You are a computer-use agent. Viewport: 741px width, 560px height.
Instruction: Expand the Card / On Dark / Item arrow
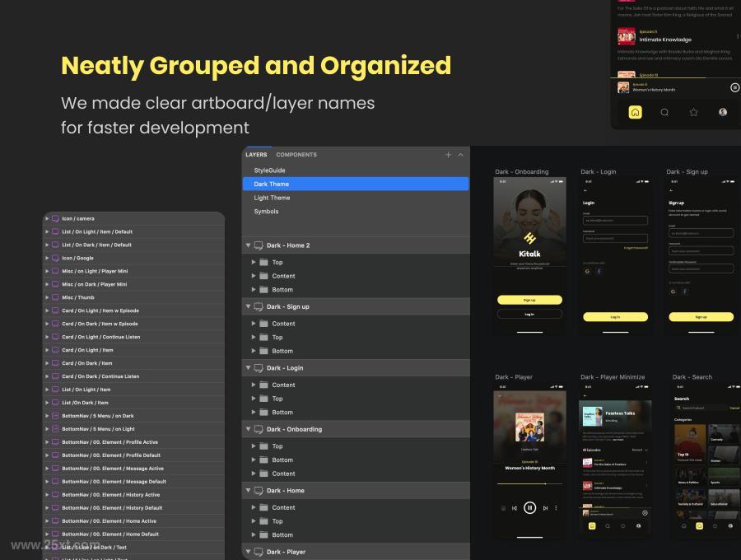pyautogui.click(x=47, y=363)
